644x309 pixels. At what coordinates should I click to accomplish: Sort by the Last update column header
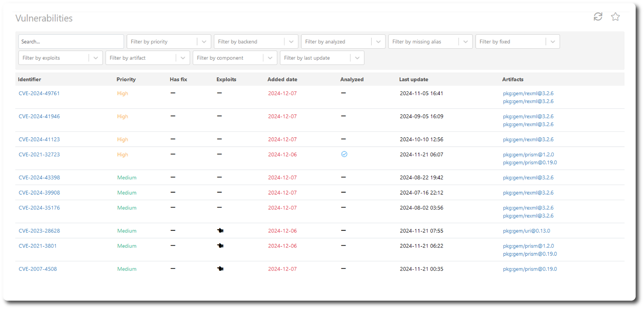click(x=414, y=79)
